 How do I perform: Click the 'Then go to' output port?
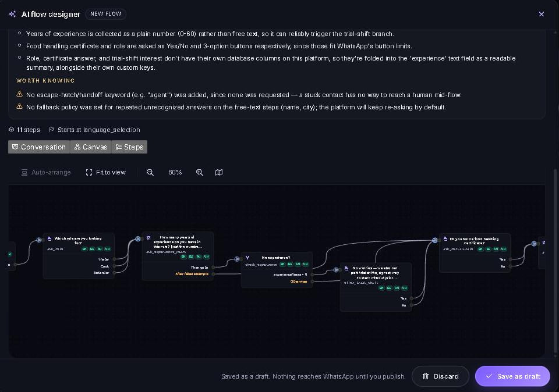click(213, 268)
